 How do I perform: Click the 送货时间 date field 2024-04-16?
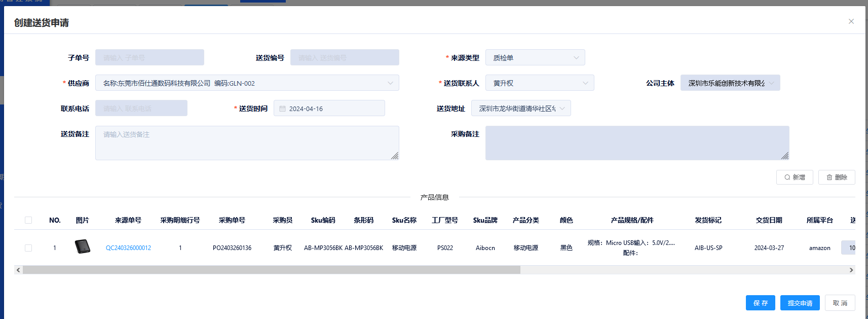point(329,109)
